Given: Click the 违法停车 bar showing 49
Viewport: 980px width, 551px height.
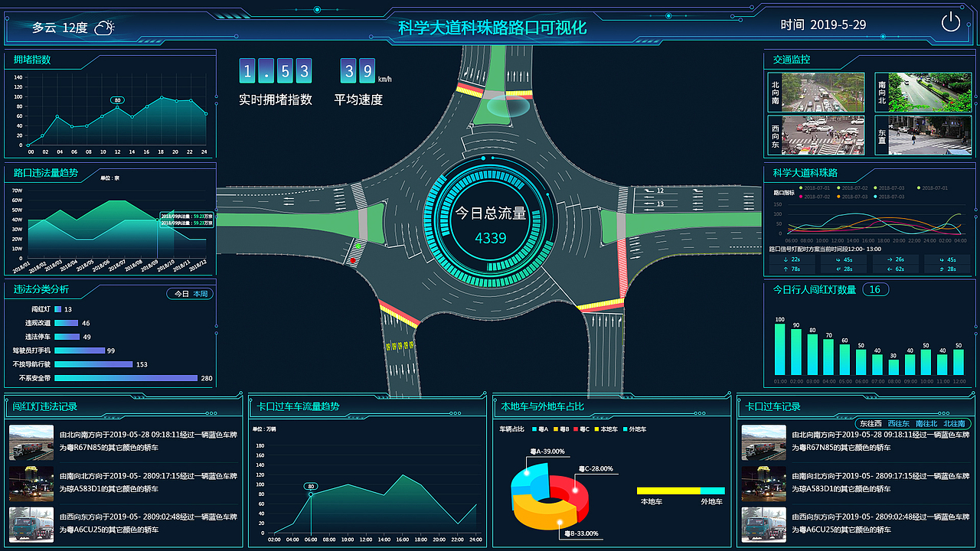Looking at the screenshot, I should pyautogui.click(x=67, y=337).
